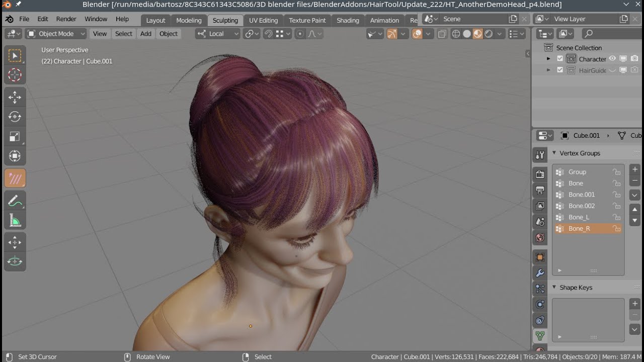Create a new scene with the copy icon
This screenshot has height=362, width=644.
click(x=513, y=19)
